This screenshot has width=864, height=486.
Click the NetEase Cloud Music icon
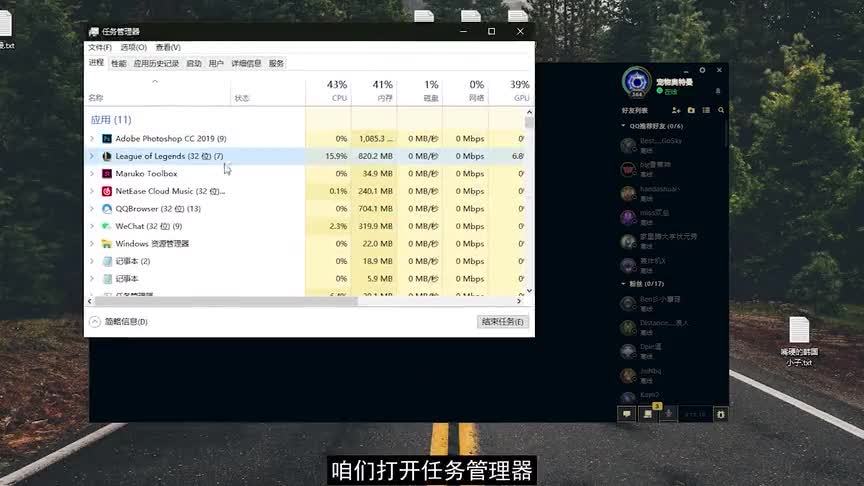coord(107,191)
